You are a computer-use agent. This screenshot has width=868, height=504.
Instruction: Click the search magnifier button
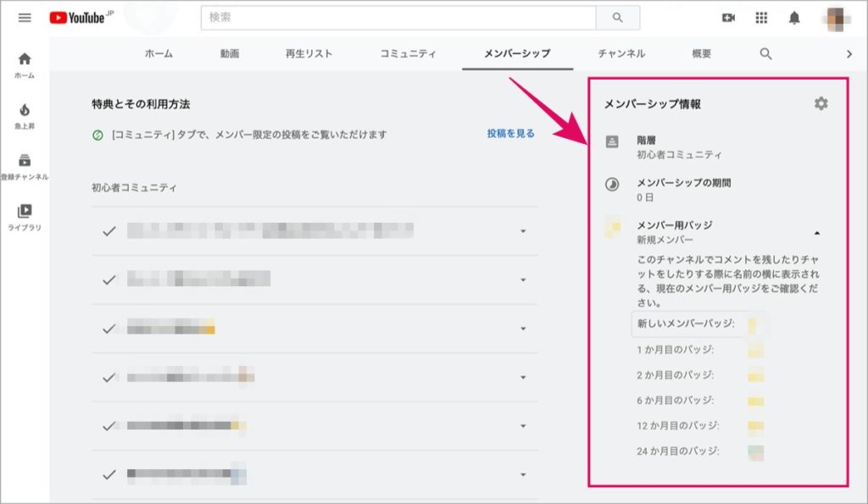coord(618,18)
